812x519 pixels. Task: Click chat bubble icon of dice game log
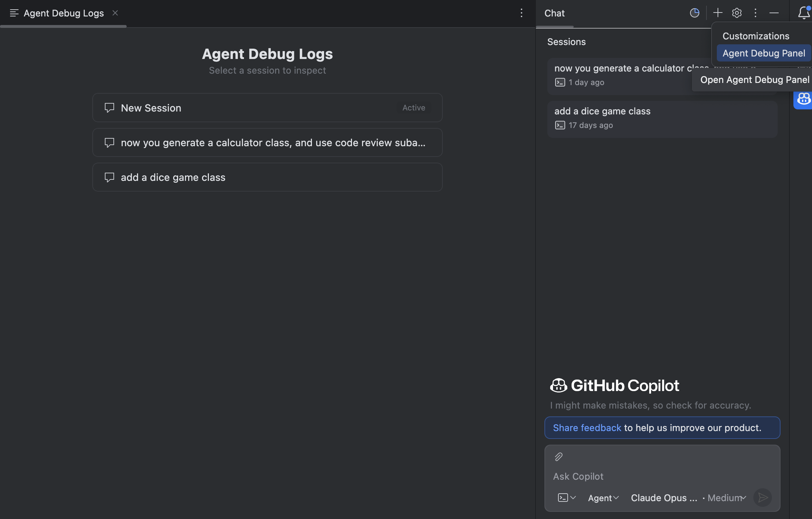109,177
